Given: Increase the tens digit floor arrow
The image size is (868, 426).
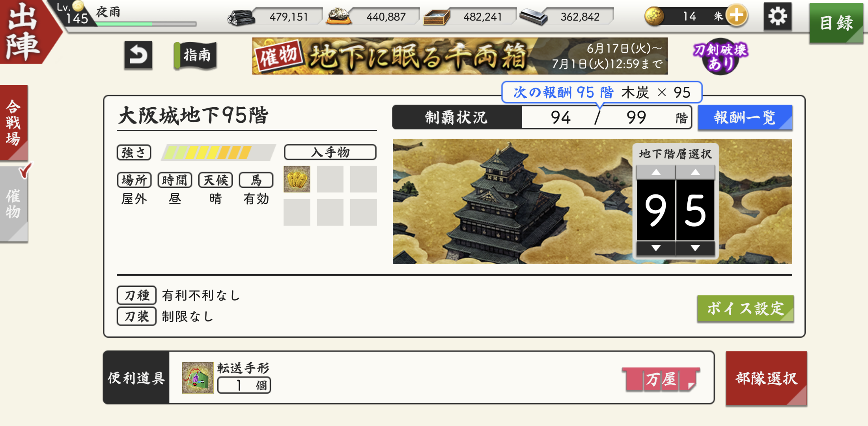Looking at the screenshot, I should point(656,172).
